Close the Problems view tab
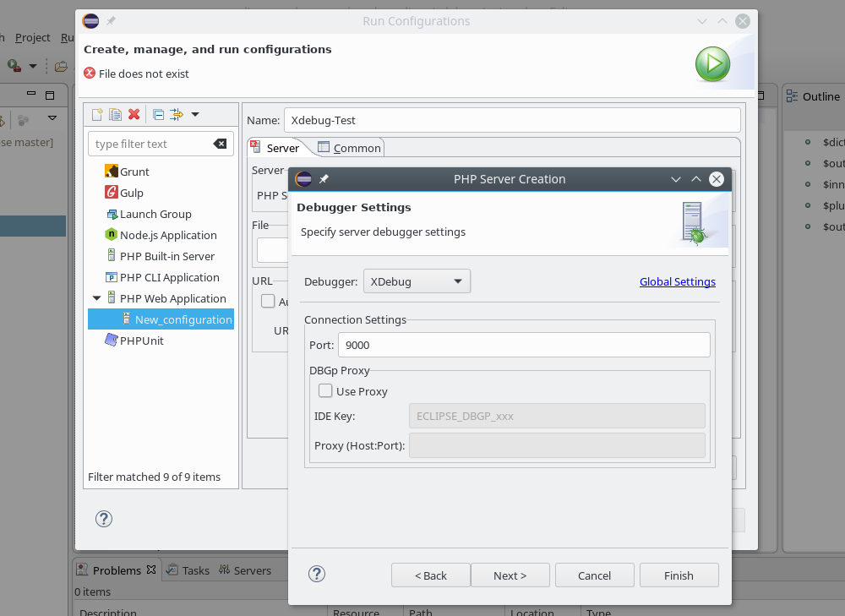 point(151,570)
